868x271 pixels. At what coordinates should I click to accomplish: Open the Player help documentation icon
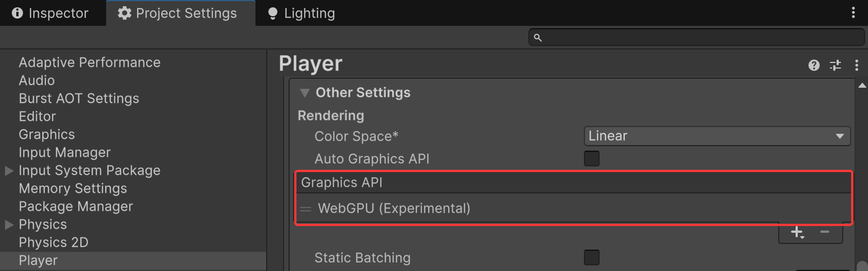[814, 65]
